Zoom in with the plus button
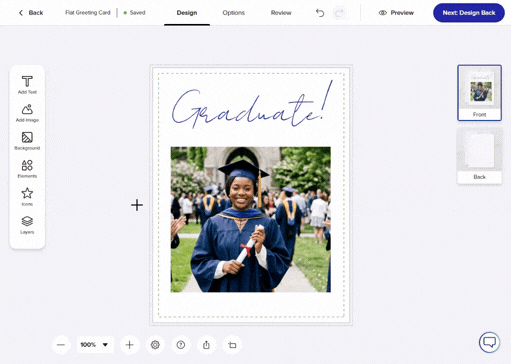The height and width of the screenshot is (364, 511). pyautogui.click(x=129, y=345)
